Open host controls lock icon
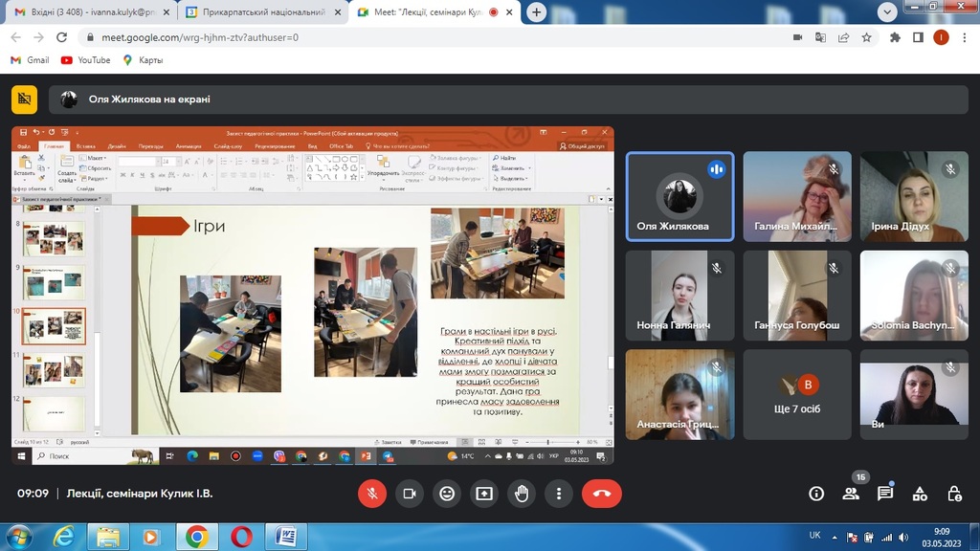 (x=954, y=494)
